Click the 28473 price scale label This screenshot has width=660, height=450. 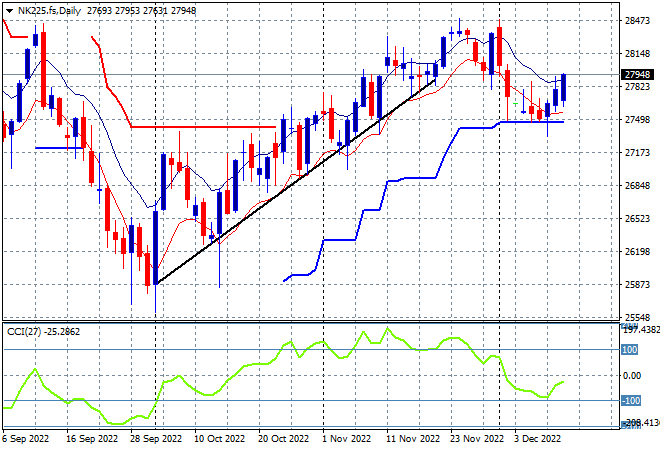coord(637,21)
